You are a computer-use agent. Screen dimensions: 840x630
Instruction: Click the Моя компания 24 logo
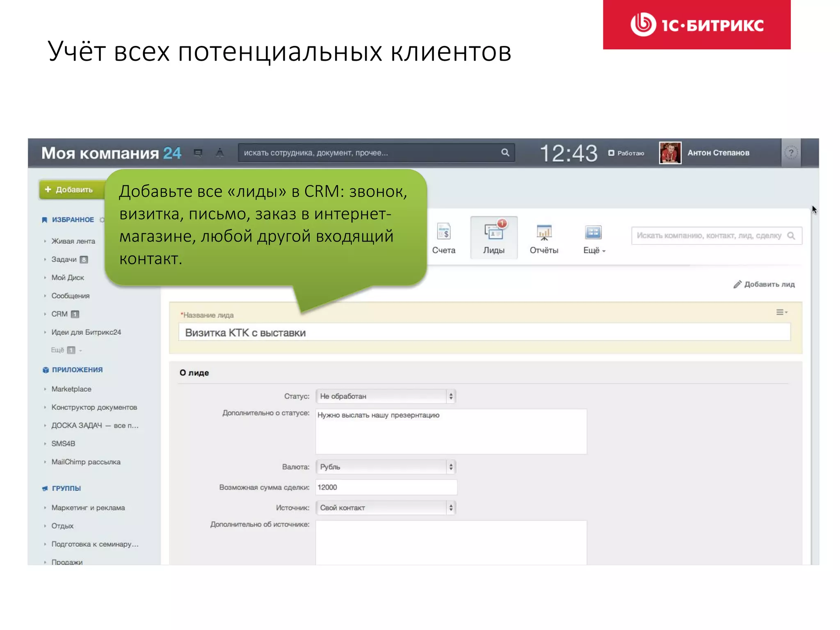pos(111,153)
